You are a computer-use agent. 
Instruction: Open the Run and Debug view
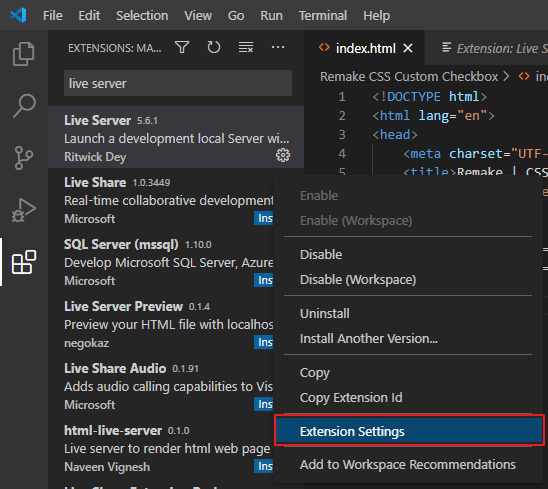(x=23, y=210)
